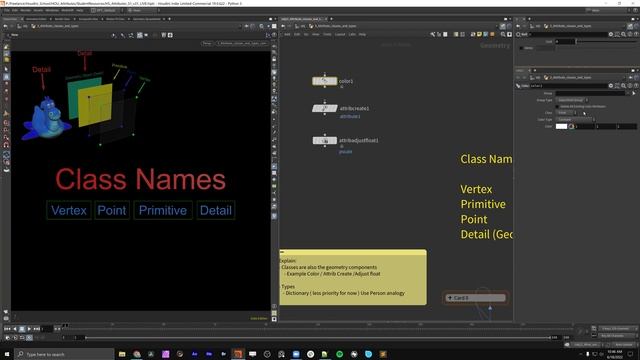This screenshot has height=360, width=640.
Task: Open Spotify from the taskbar
Action: click(x=340, y=354)
